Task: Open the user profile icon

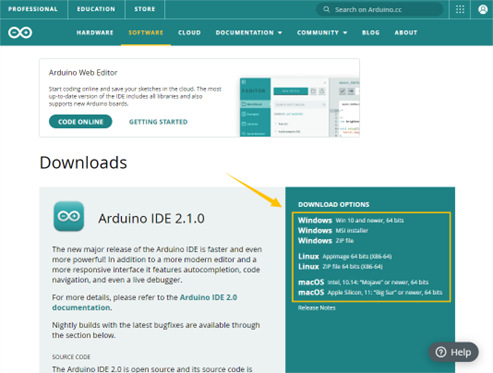Action: pyautogui.click(x=483, y=9)
